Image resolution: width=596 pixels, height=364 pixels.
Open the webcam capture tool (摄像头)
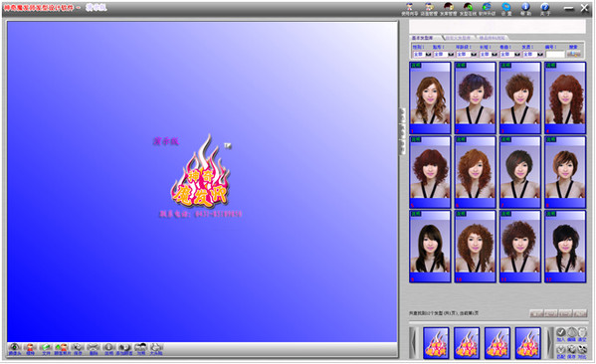pos(15,349)
